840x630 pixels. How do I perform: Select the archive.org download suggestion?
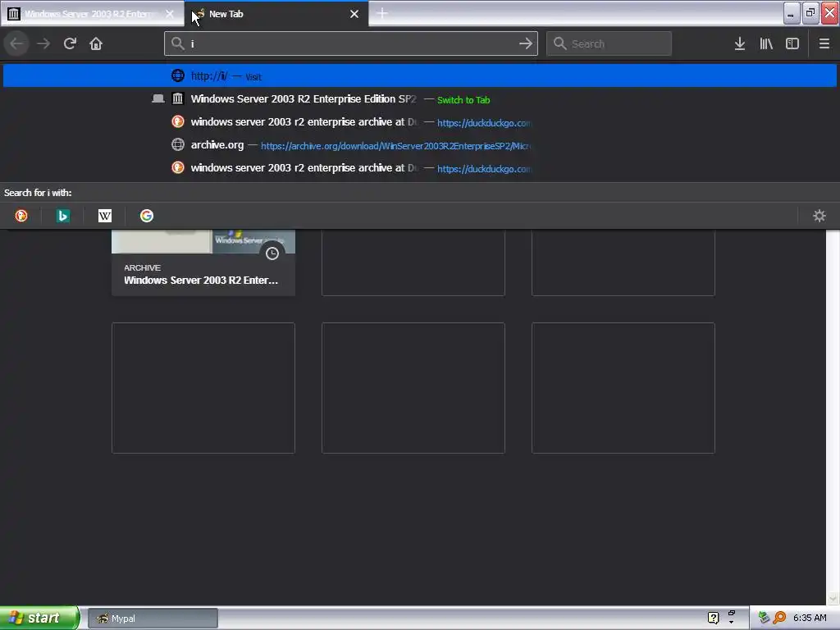coord(419,145)
